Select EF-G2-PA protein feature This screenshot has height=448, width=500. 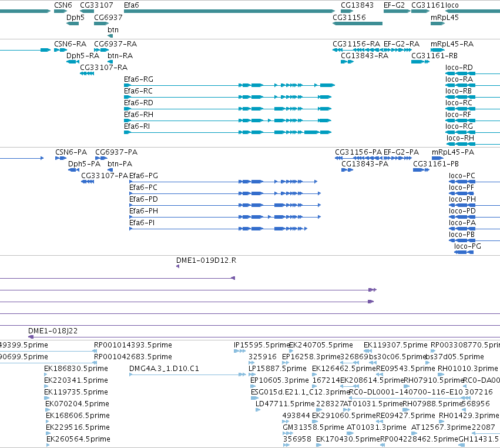(398, 158)
